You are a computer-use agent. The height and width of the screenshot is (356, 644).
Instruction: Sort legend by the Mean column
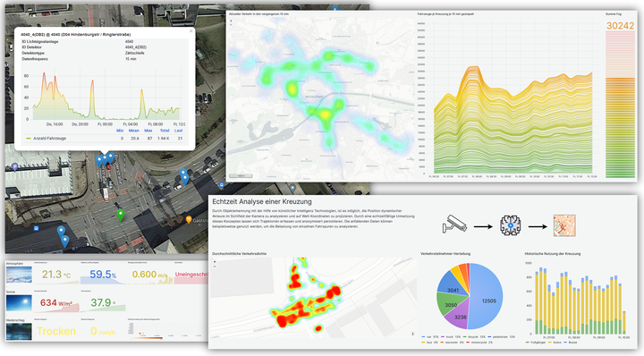[134, 131]
